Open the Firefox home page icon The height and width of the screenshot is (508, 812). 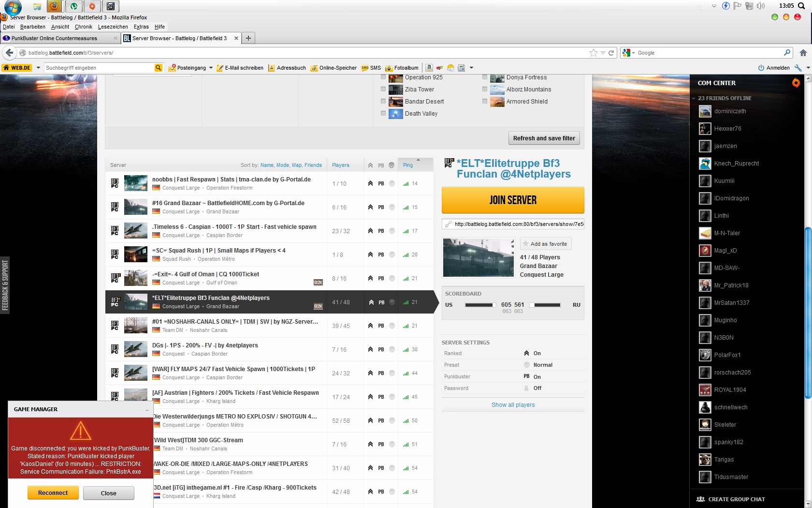[x=803, y=53]
